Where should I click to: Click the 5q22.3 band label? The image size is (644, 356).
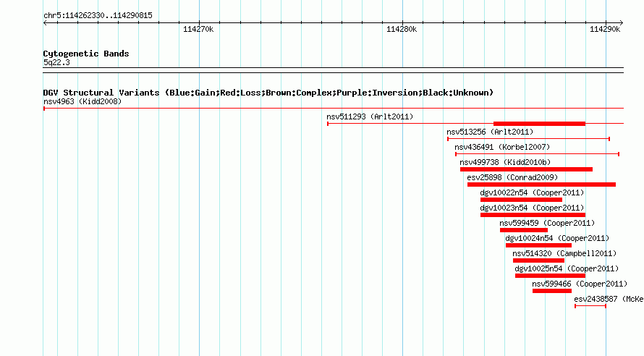(x=56, y=63)
